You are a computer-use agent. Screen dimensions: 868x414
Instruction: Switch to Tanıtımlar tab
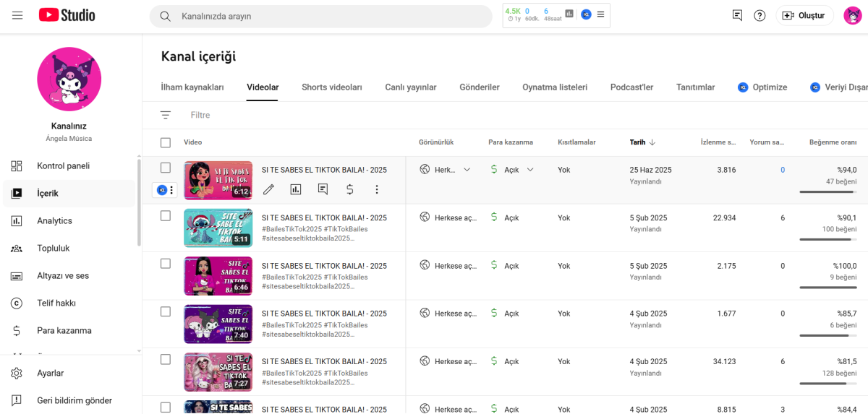pos(696,87)
